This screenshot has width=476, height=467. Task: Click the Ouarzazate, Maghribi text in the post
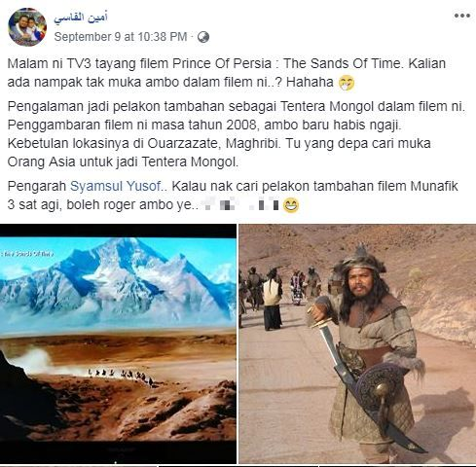(213, 144)
